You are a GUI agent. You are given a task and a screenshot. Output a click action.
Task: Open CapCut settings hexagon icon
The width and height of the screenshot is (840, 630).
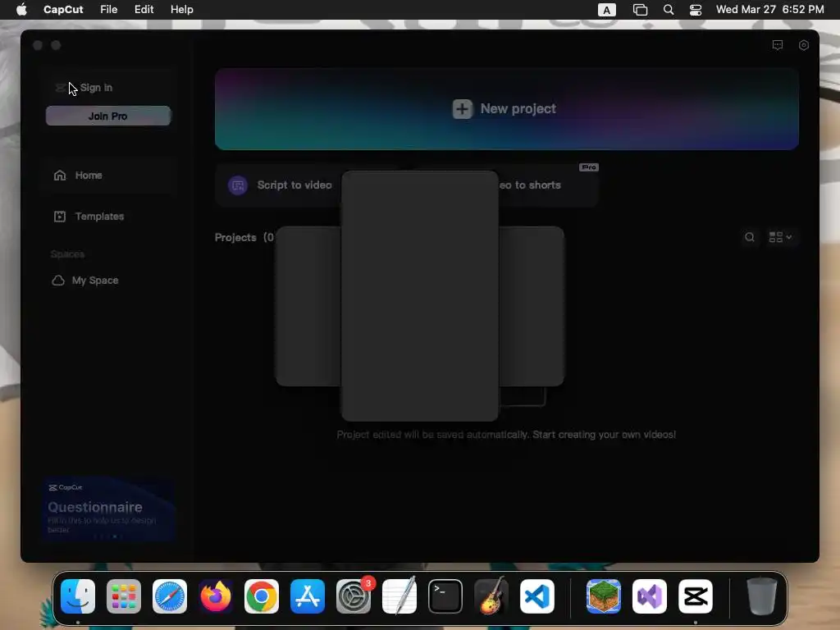pos(804,46)
